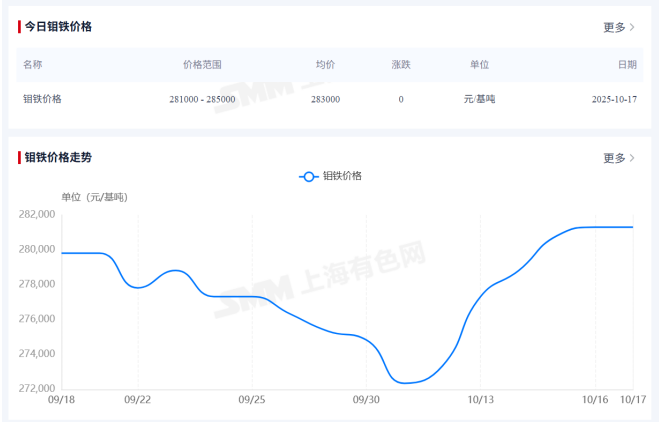The width and height of the screenshot is (659, 422).
Task: Click the 280,000 y-axis label
Action: coord(36,249)
